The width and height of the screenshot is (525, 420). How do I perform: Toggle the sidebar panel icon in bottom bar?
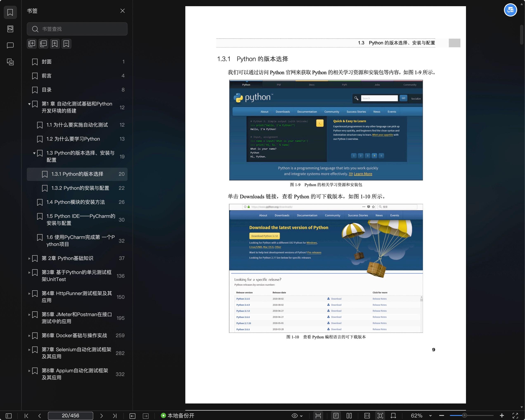(x=8, y=416)
